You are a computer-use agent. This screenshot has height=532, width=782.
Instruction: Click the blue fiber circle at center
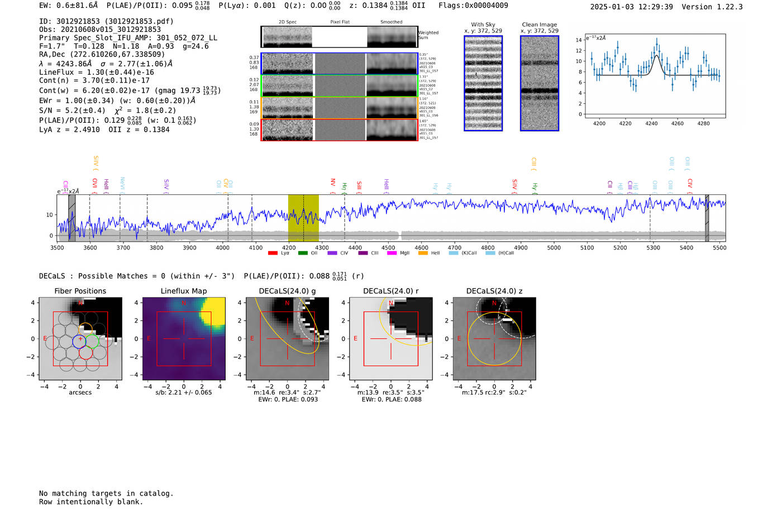(x=79, y=341)
